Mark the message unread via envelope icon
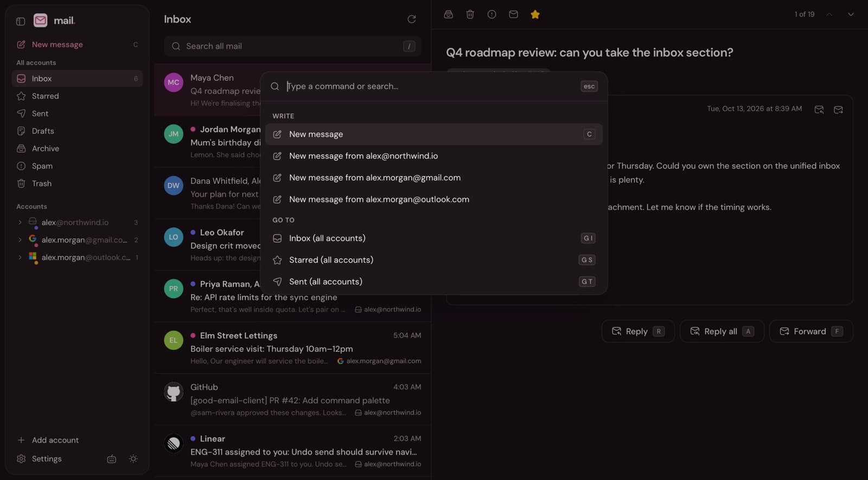Viewport: 868px width, 480px height. click(x=513, y=15)
